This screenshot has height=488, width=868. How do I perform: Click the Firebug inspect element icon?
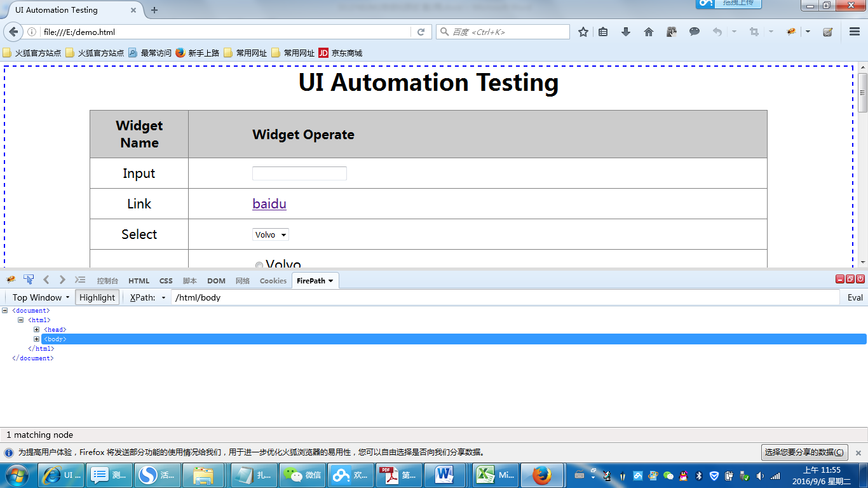tap(29, 280)
